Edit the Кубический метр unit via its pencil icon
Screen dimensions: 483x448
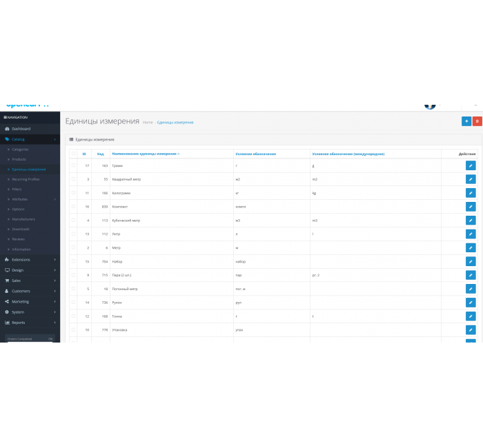471,221
